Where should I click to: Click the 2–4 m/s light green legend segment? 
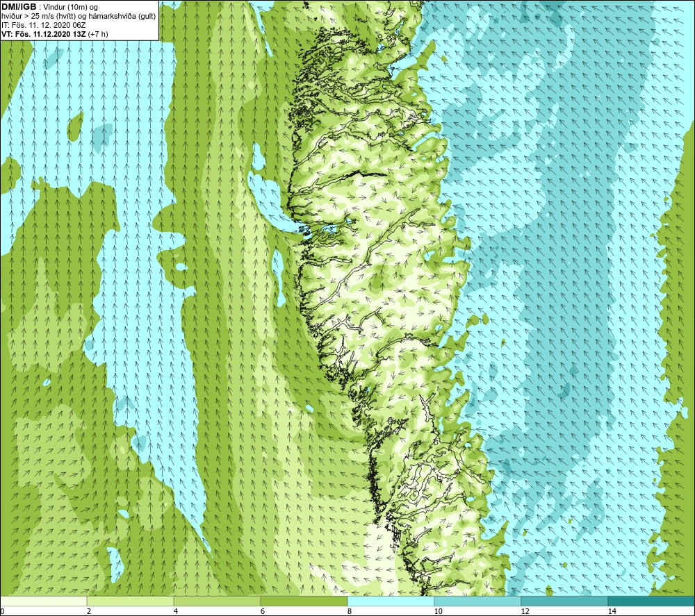pyautogui.click(x=131, y=601)
